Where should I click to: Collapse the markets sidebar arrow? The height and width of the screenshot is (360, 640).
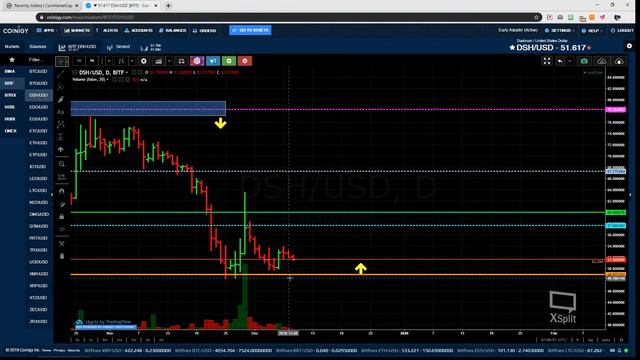[52, 195]
